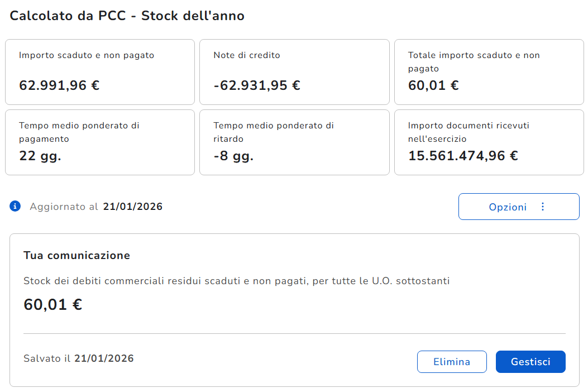Click the 60,01 € amount under Tua comunicazione
The image size is (588, 388).
coord(53,305)
